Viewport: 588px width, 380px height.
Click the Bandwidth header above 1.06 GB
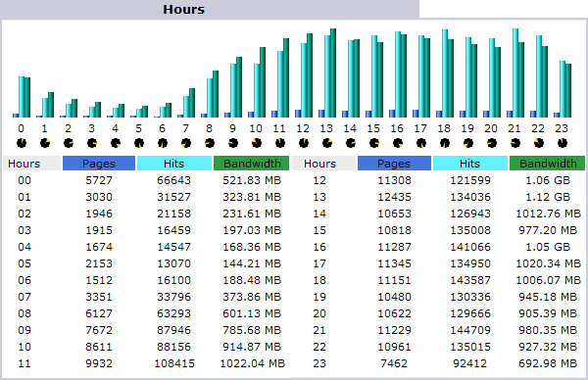[547, 164]
